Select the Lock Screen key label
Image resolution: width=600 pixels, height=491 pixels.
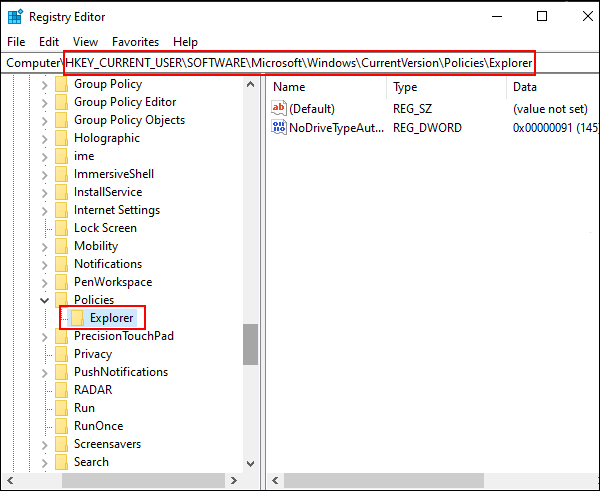pyautogui.click(x=105, y=228)
